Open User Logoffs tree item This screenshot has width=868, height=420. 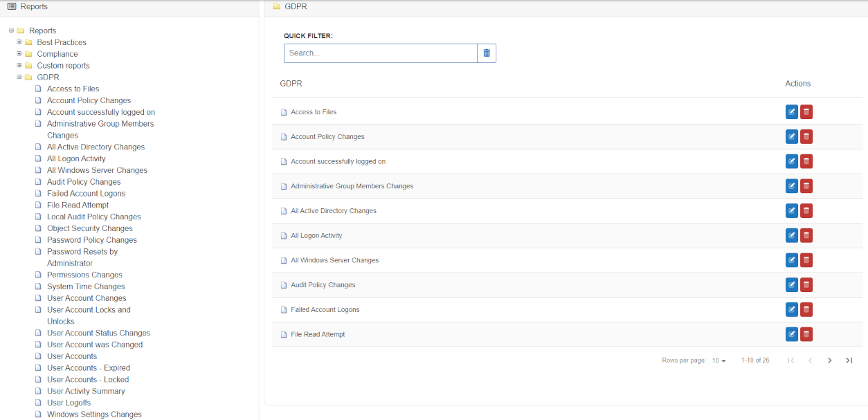(x=69, y=403)
